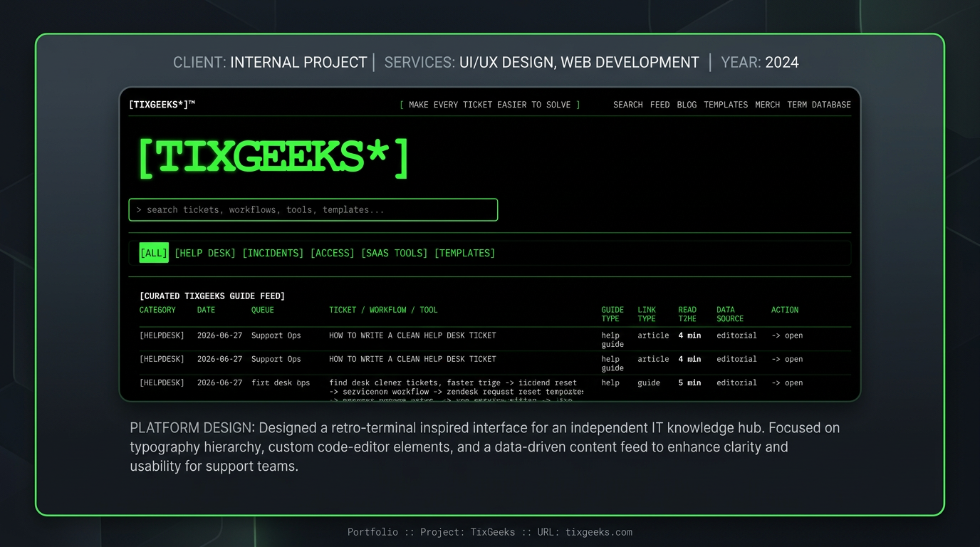Click editorial in the 5 min row
The width and height of the screenshot is (980, 547).
(736, 383)
